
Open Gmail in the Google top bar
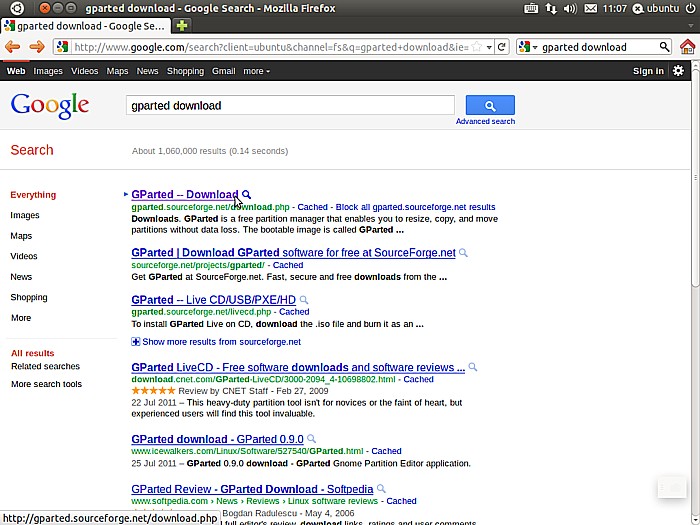pyautogui.click(x=224, y=71)
